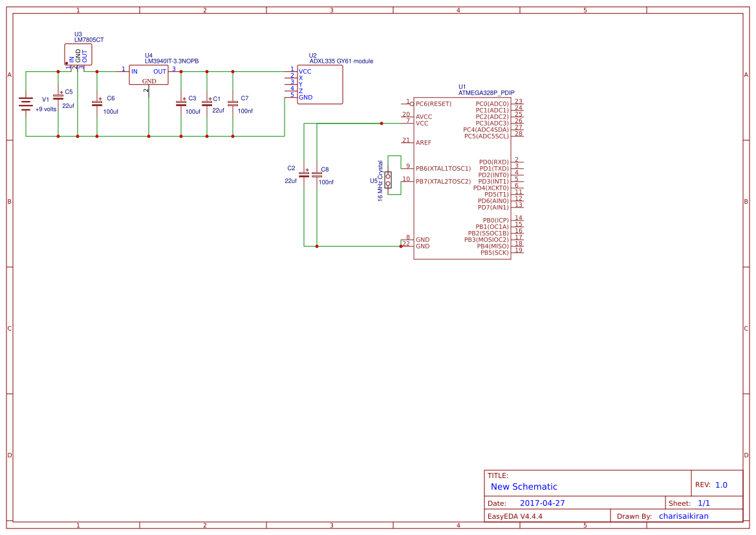This screenshot has height=535, width=756.
Task: Select the ADXL335 GY61 module symbol
Action: click(320, 84)
